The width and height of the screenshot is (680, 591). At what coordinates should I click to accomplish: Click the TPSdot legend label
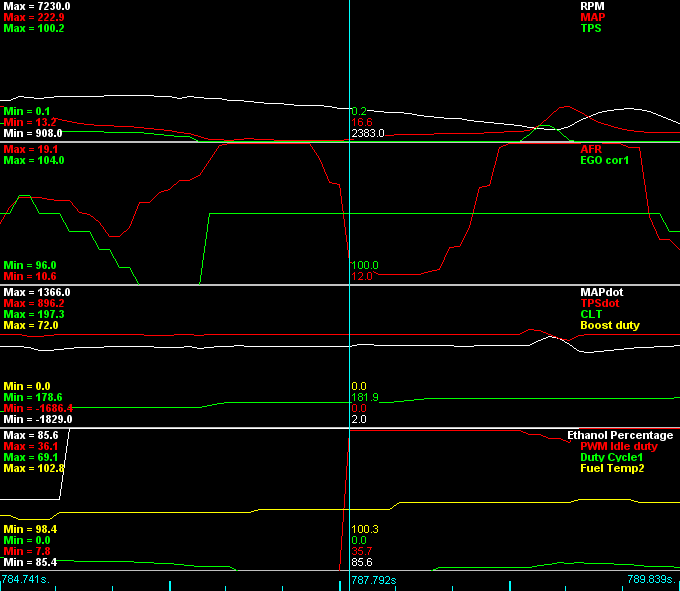(600, 303)
